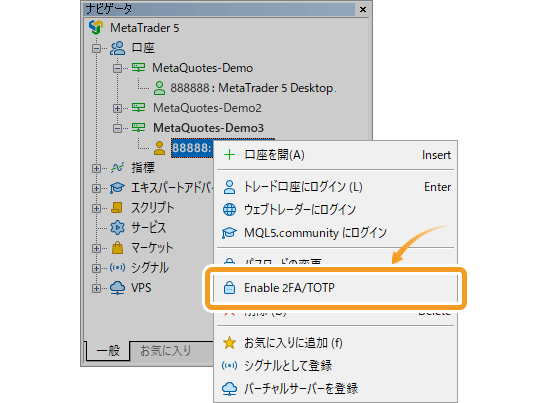Click the cloud icon beside バーチャルサーバーを登録
Viewport: 550px width, 403px height.
click(x=229, y=389)
